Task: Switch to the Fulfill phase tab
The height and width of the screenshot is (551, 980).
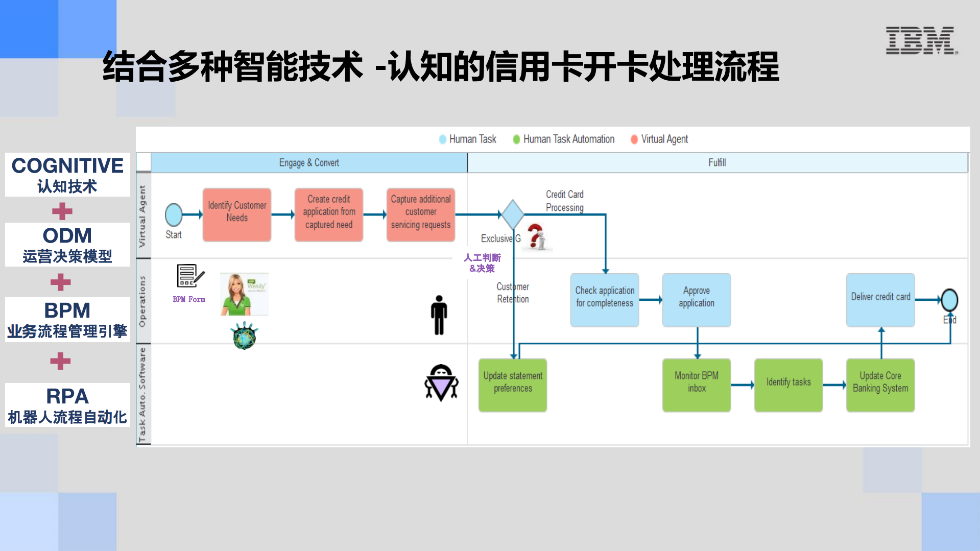Action: pos(718,162)
